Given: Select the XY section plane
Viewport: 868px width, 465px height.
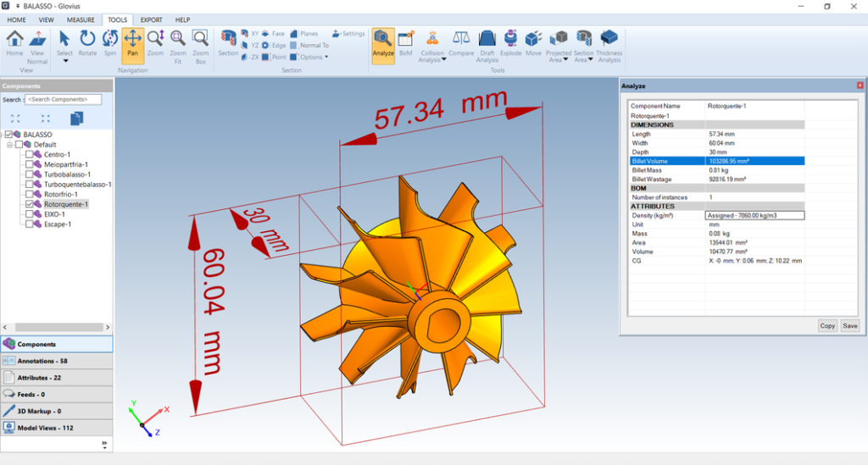Looking at the screenshot, I should (x=250, y=34).
